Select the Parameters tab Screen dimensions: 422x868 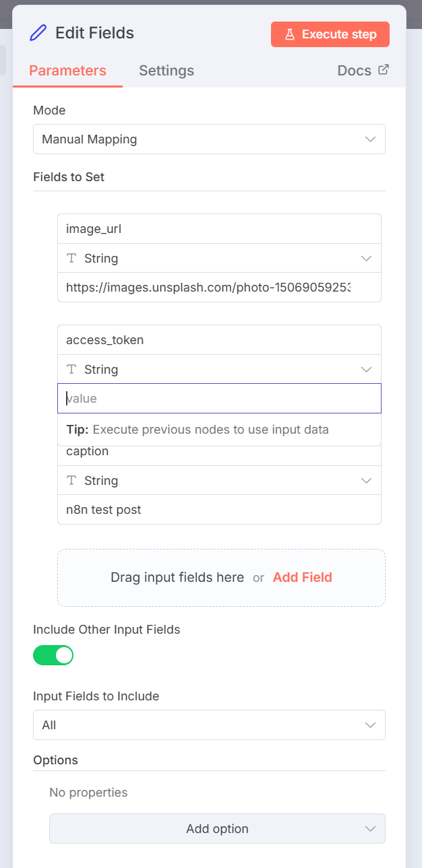pos(67,71)
